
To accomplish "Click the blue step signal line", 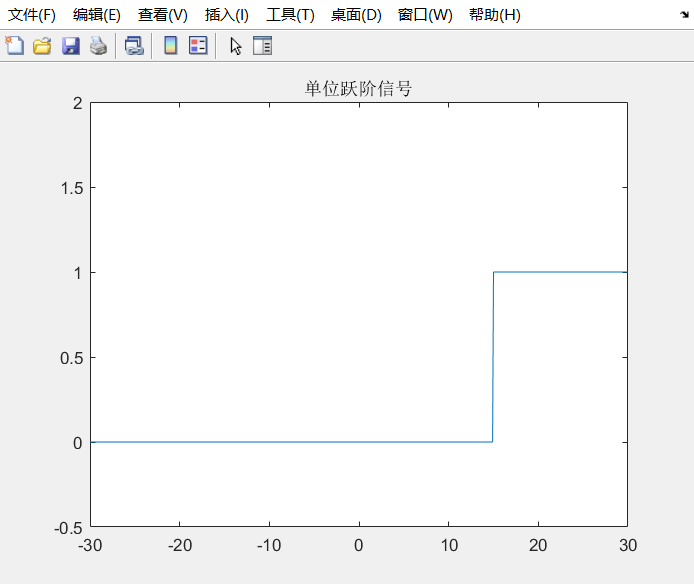I will pos(493,357).
